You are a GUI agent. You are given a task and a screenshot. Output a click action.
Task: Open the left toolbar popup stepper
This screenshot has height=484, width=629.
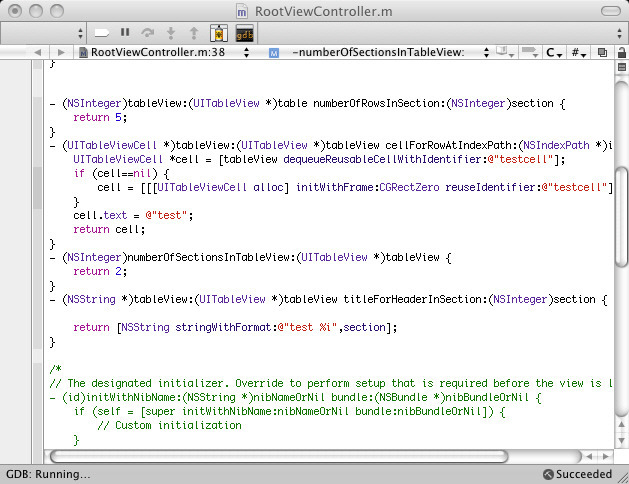pos(81,33)
